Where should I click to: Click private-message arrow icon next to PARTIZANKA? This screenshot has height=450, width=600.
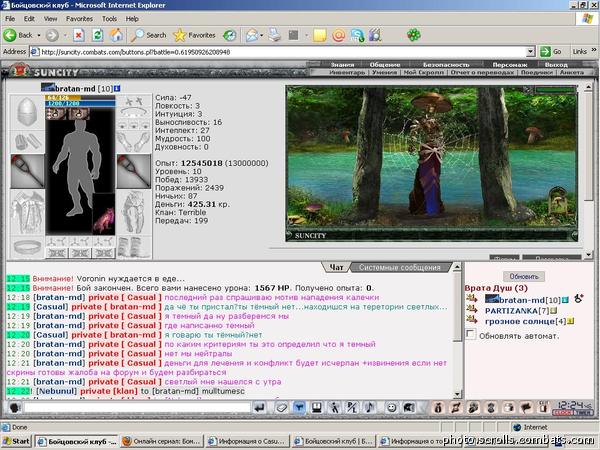coord(472,309)
